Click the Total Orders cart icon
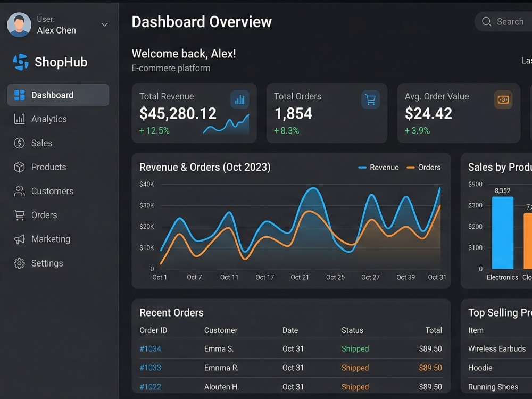 [x=370, y=100]
